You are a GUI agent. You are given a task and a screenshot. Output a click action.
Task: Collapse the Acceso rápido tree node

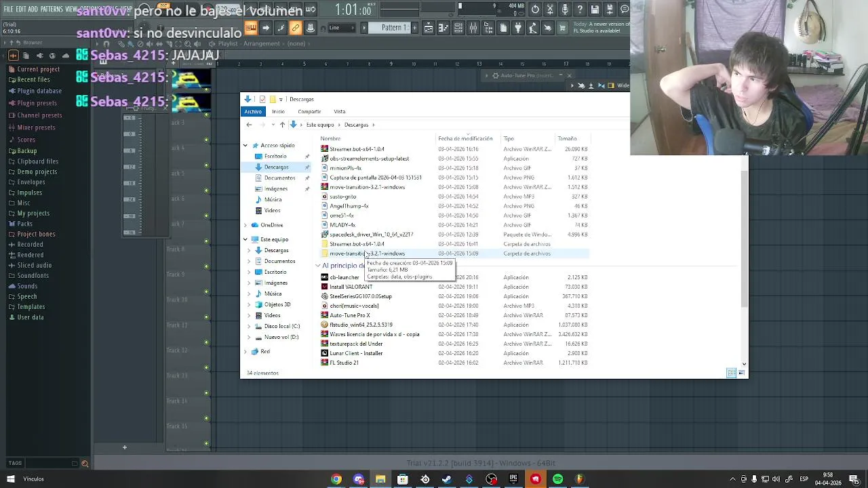tap(245, 145)
